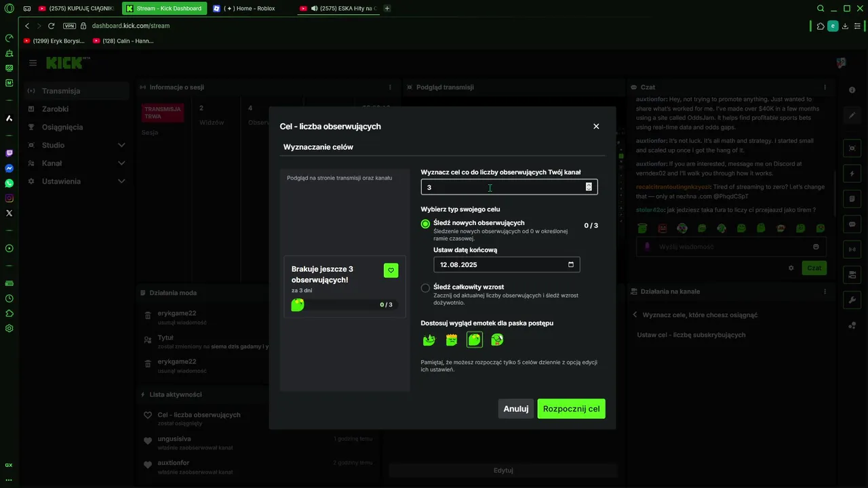Toggle the hamburger menu next to Kick logo
Image resolution: width=868 pixels, height=488 pixels.
pos(33,63)
